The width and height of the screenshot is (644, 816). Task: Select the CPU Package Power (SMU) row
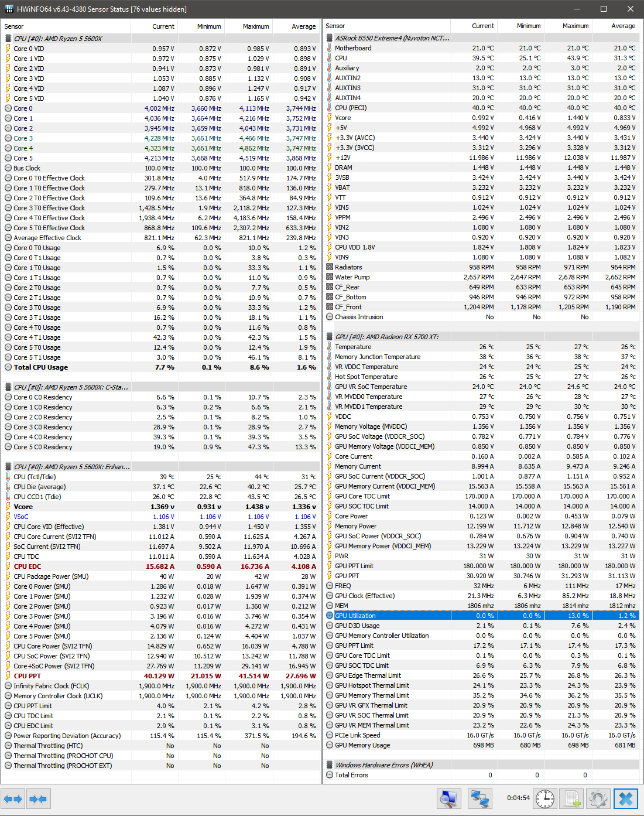click(160, 576)
